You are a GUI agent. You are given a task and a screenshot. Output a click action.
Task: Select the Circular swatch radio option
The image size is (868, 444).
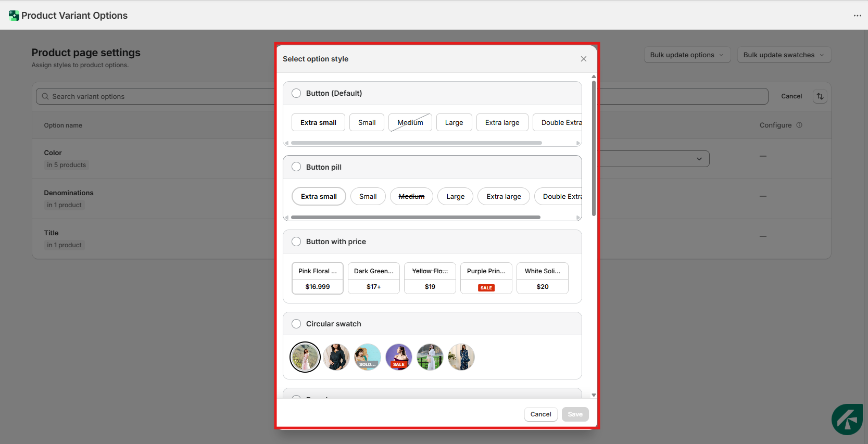tap(296, 324)
